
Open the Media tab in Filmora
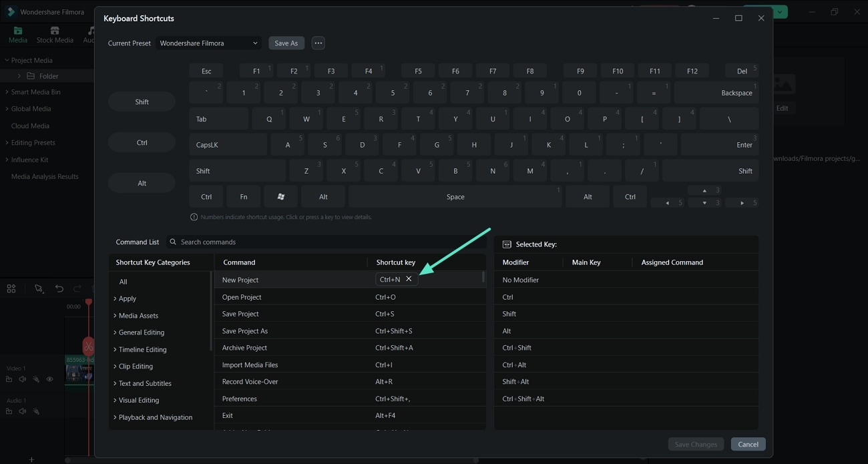coord(18,35)
